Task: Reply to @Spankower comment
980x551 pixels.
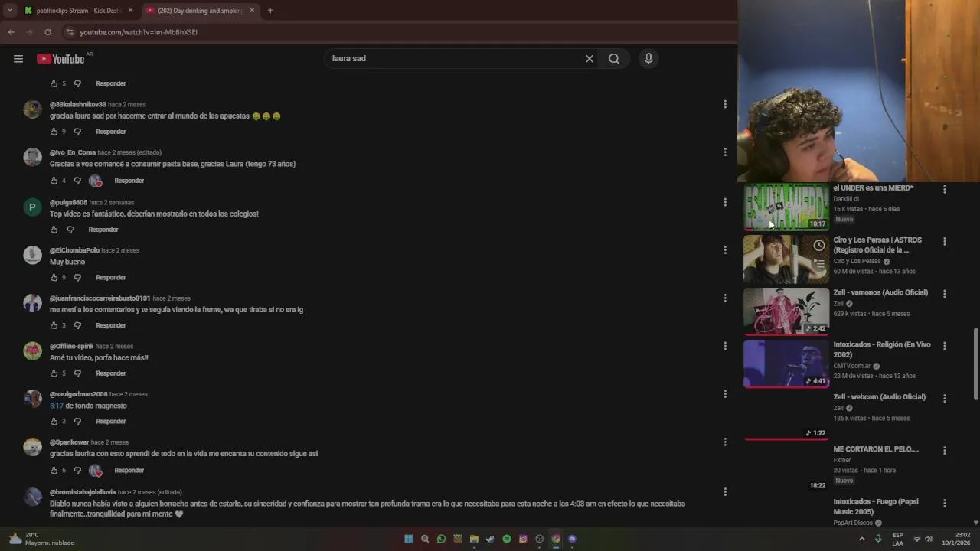Action: pyautogui.click(x=129, y=471)
